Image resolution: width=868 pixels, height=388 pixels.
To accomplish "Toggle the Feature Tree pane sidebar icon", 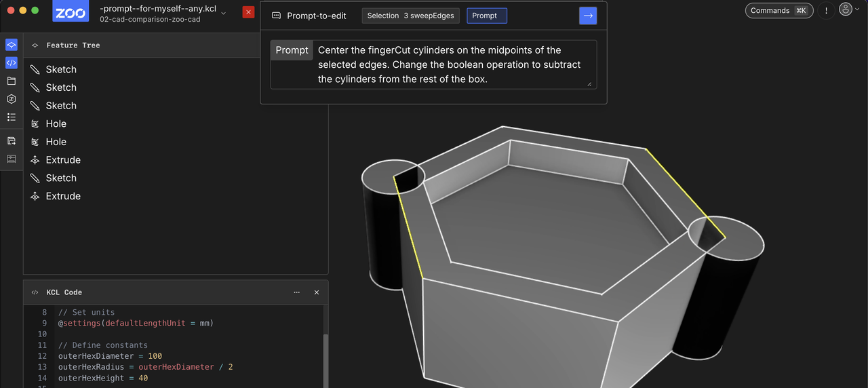I will [x=11, y=45].
